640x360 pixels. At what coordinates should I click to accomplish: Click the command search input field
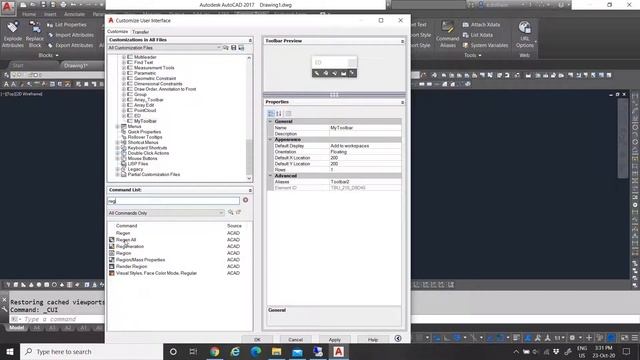click(173, 200)
